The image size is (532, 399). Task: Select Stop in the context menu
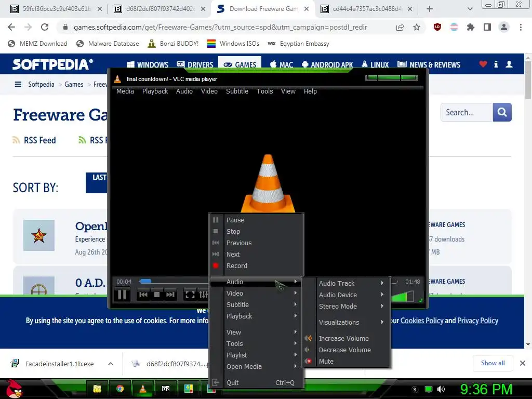257,231
